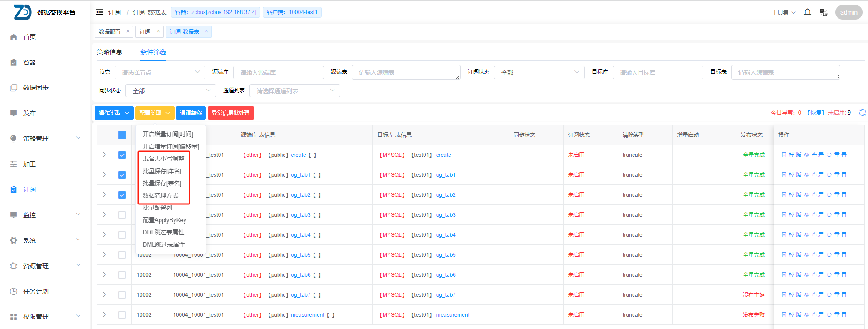Image resolution: width=868 pixels, height=329 pixels.
Task: Open the 操作类型 dropdown button
Action: [114, 113]
